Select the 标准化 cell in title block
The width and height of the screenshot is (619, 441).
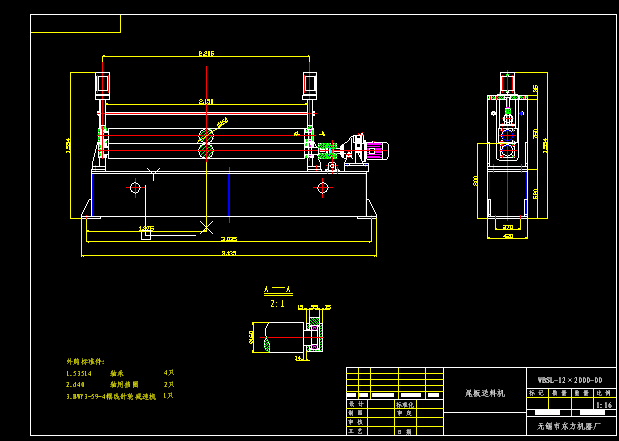point(405,404)
